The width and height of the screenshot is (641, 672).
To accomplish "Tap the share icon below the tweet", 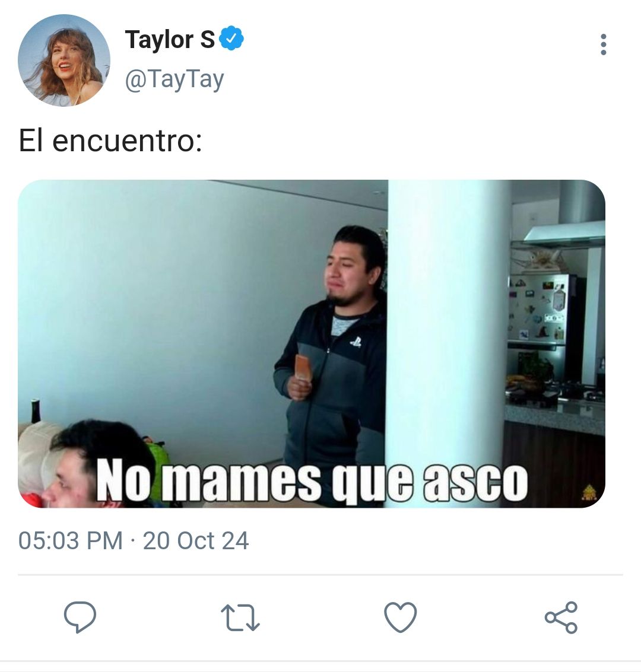I will [x=561, y=617].
